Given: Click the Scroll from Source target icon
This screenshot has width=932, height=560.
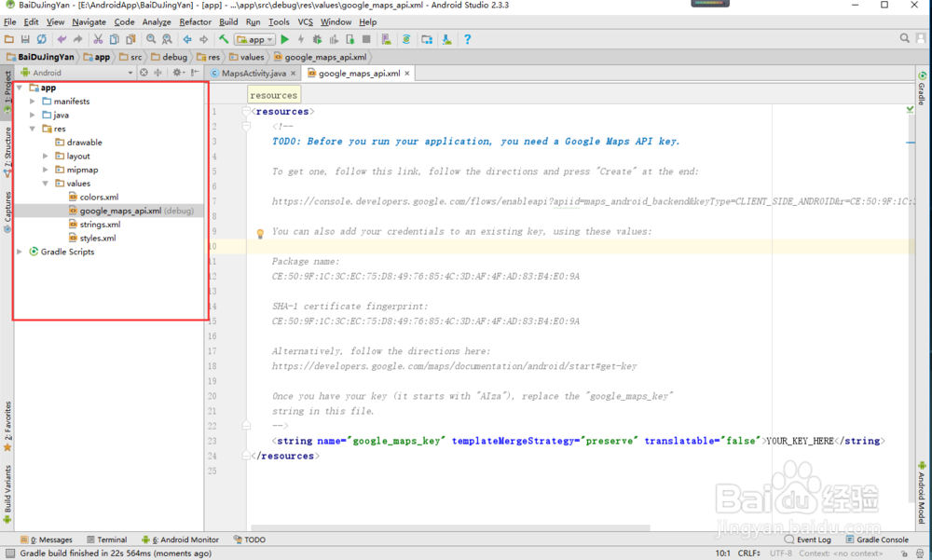Looking at the screenshot, I should pyautogui.click(x=144, y=73).
